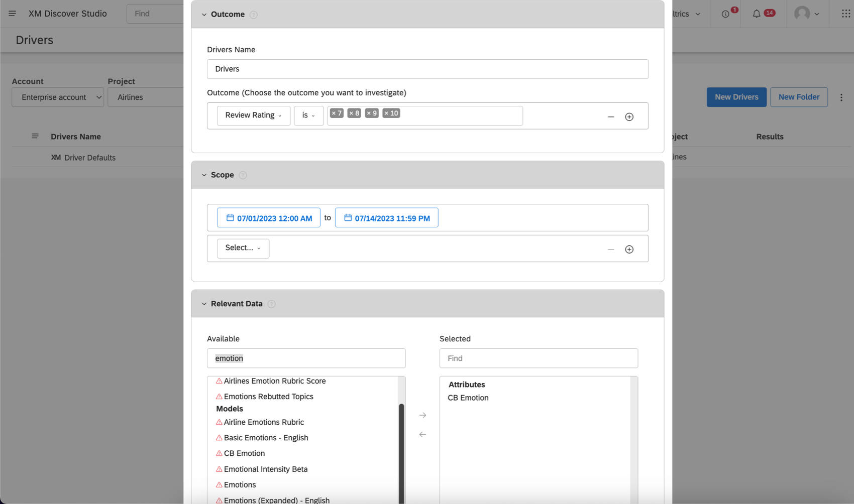The image size is (854, 504).
Task: Open the Review Rating dropdown
Action: 253,115
